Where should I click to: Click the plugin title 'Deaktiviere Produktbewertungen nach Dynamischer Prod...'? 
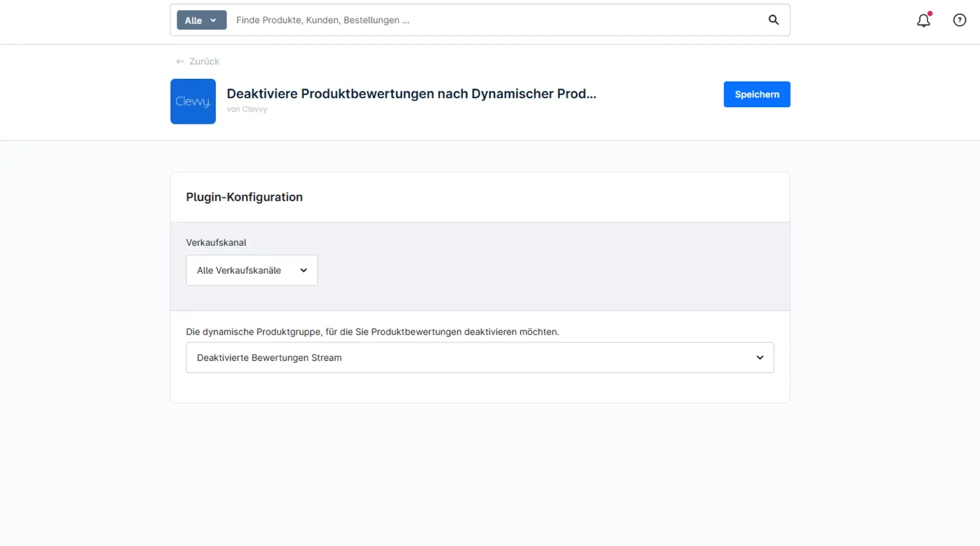(x=411, y=94)
